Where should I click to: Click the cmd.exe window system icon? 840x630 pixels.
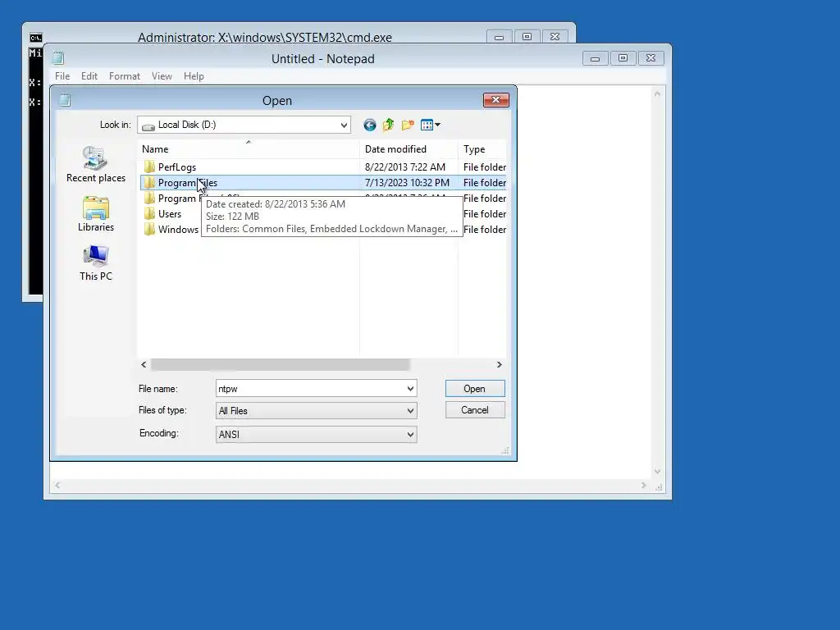tap(36, 38)
